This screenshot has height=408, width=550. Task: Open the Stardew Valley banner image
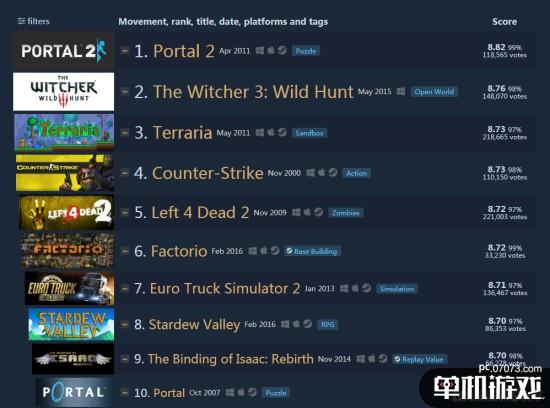click(71, 325)
